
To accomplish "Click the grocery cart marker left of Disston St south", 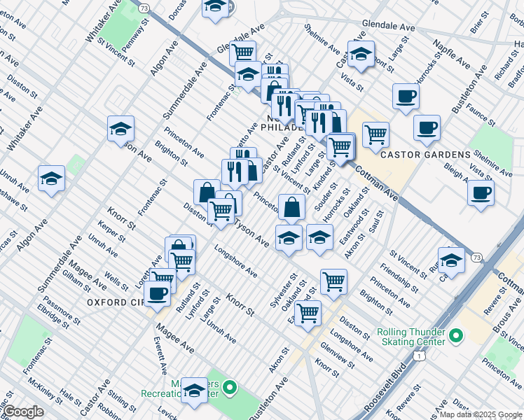I will (308, 314).
